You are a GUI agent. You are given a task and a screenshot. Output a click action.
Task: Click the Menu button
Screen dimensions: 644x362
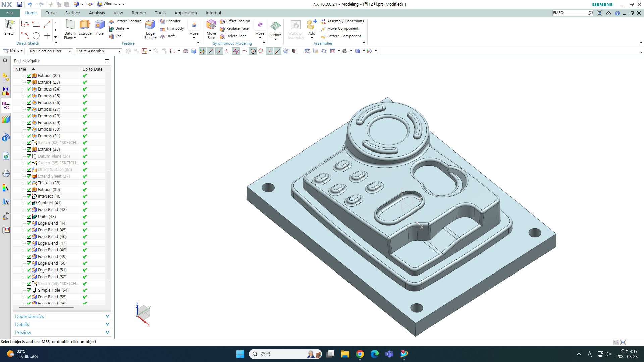coord(13,51)
